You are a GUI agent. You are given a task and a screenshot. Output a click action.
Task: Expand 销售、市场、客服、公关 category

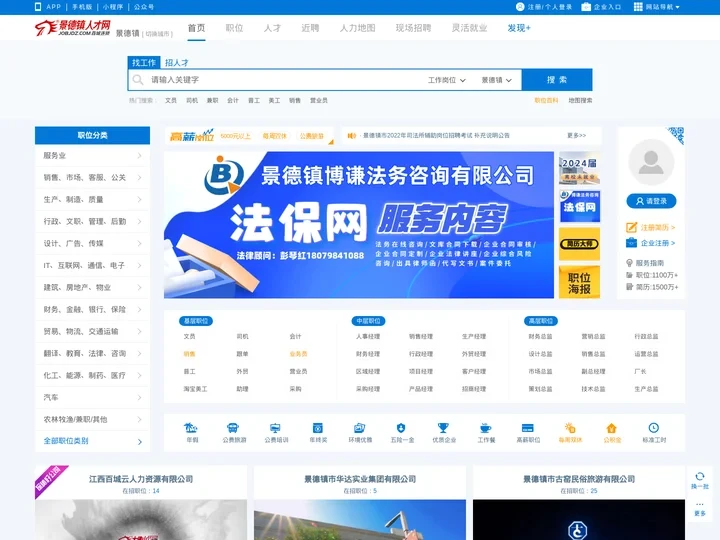[92, 177]
